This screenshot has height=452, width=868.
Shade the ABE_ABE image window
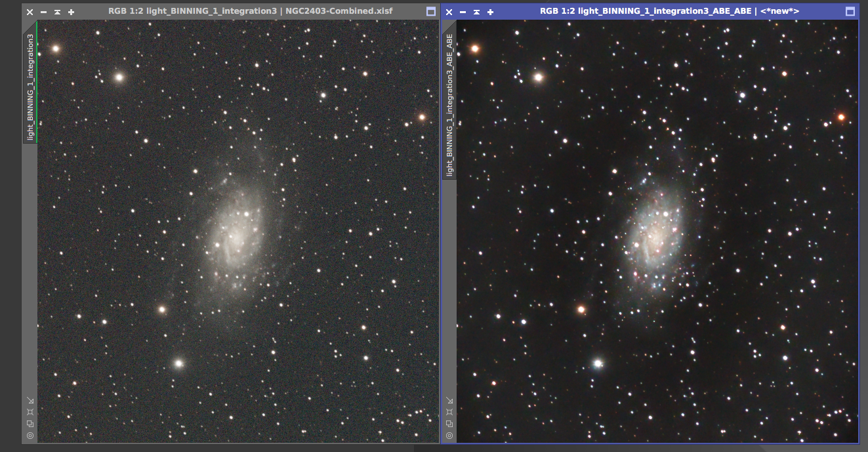click(x=476, y=12)
